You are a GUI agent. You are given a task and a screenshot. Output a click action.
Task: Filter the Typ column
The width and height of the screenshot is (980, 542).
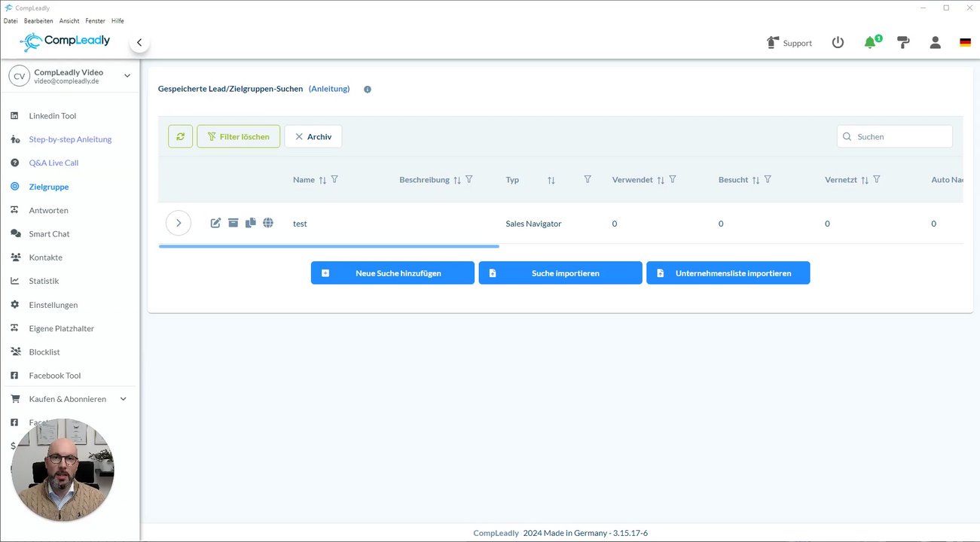coord(588,179)
